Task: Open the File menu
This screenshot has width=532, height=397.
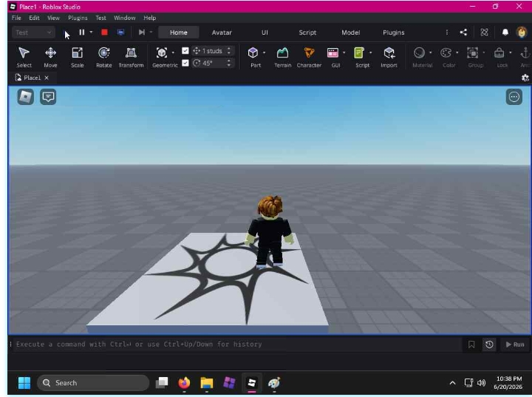Action: 16,18
